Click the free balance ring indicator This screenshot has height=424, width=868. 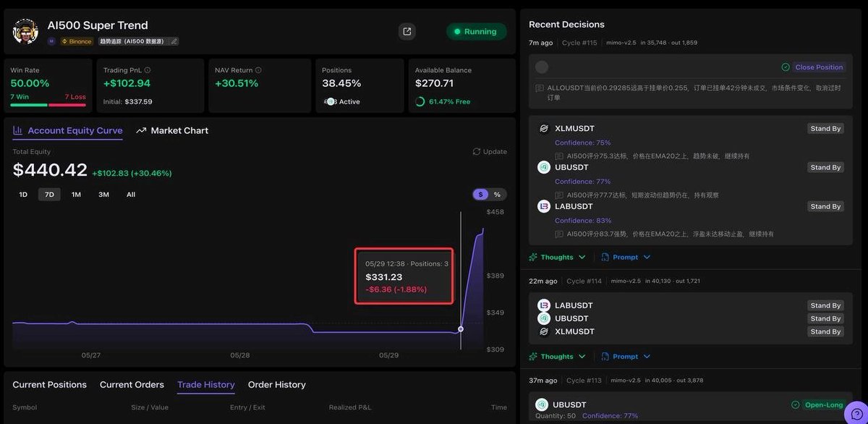coord(420,101)
